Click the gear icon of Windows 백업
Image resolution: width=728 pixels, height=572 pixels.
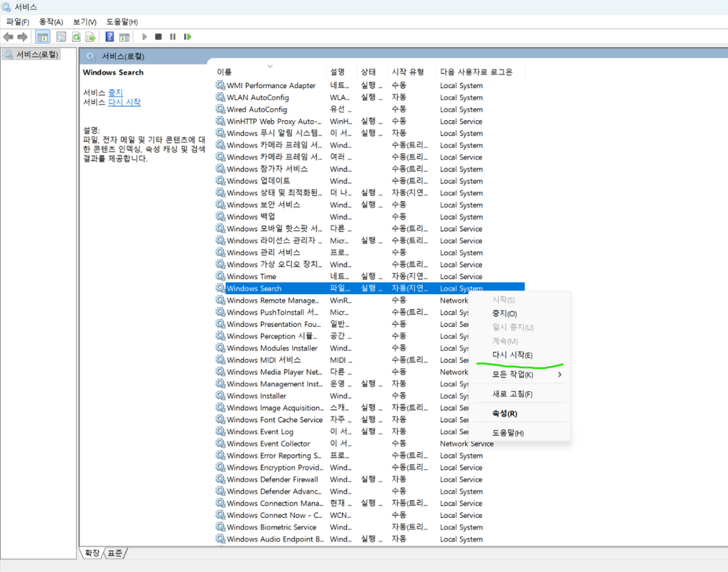point(220,216)
